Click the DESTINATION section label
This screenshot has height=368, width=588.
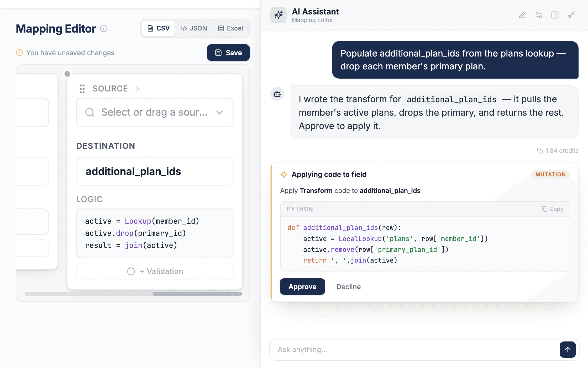tap(106, 146)
